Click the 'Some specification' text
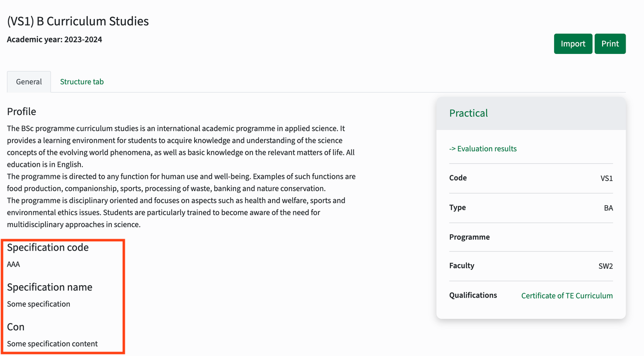The image size is (644, 356). pyautogui.click(x=38, y=304)
